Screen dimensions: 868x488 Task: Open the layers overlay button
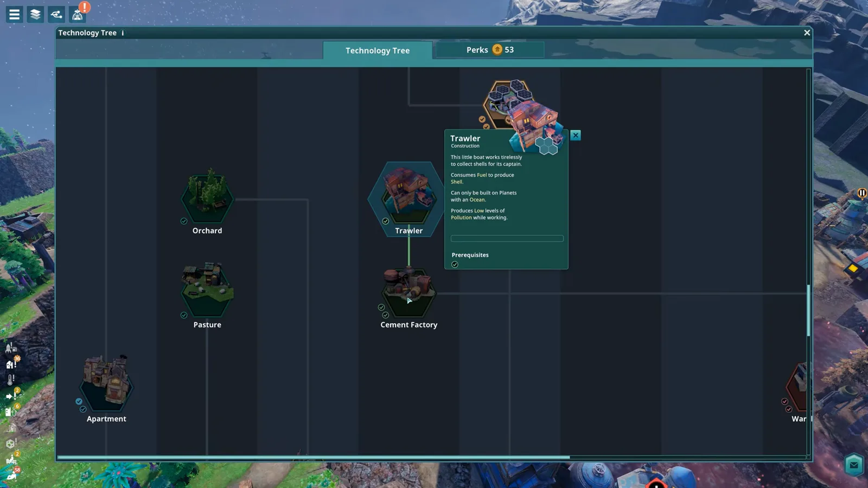tap(35, 14)
